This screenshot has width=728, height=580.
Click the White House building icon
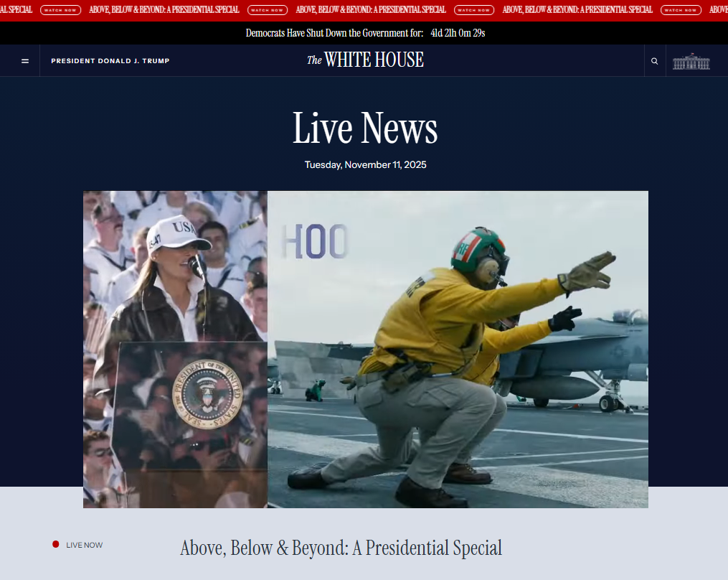(691, 61)
